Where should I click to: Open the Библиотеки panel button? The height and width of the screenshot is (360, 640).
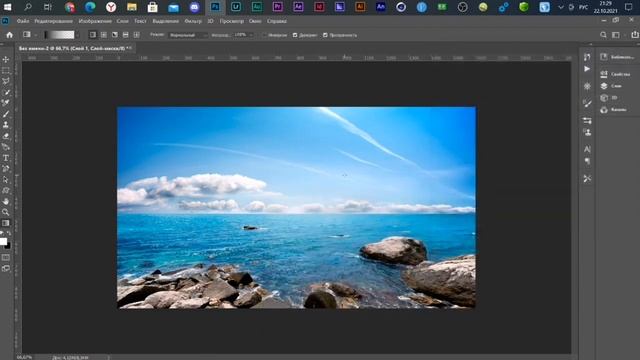click(x=617, y=57)
